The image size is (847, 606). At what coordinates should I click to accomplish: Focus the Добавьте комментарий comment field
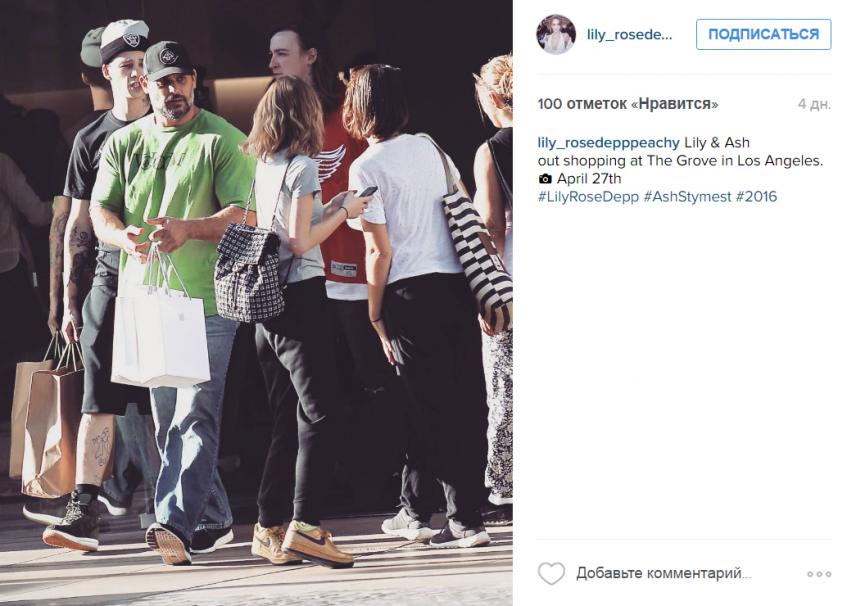pos(664,573)
